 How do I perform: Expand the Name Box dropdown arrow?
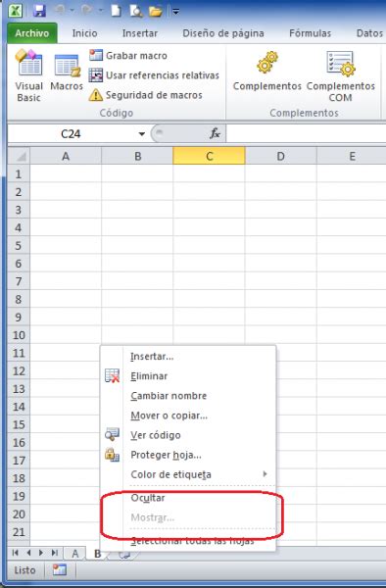(142, 134)
